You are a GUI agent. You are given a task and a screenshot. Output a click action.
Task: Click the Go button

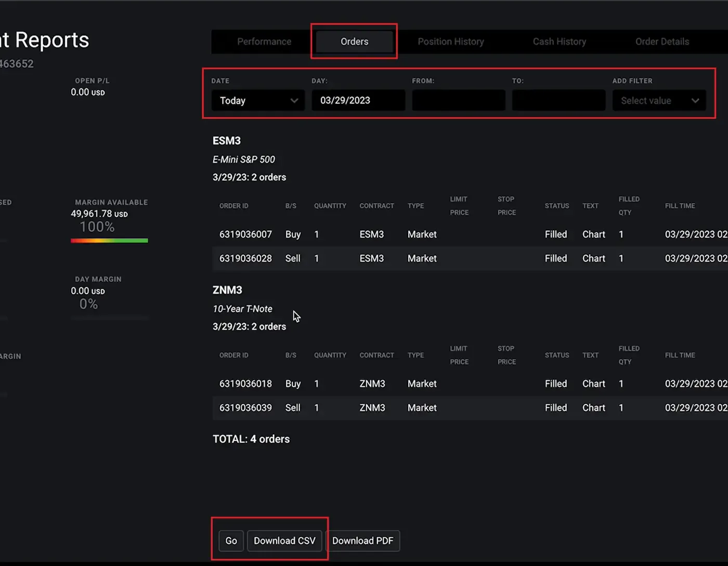tap(231, 541)
